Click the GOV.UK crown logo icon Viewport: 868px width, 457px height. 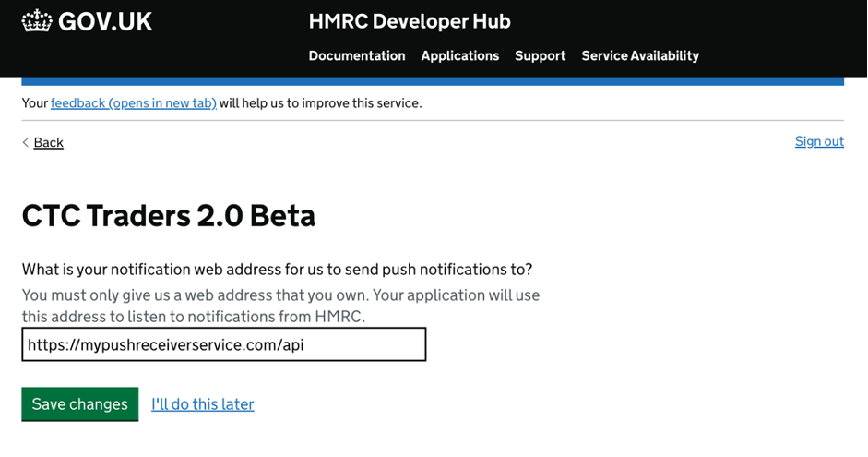(x=37, y=21)
